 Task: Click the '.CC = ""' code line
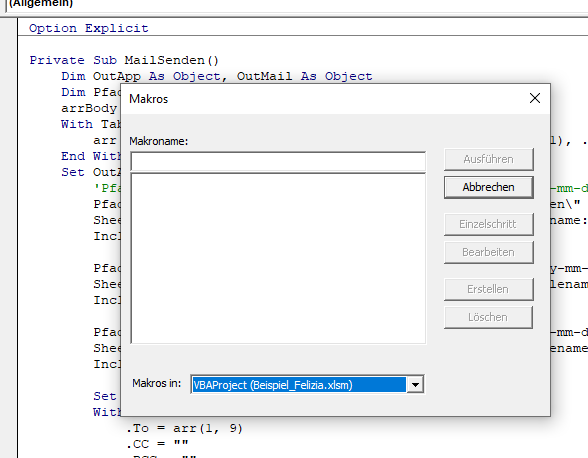pos(157,444)
